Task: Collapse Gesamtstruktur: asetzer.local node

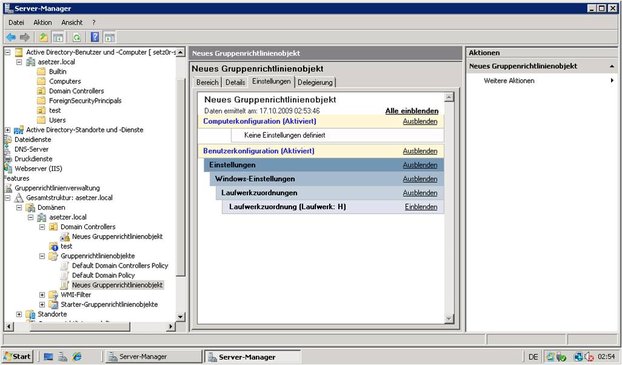Action: point(8,198)
